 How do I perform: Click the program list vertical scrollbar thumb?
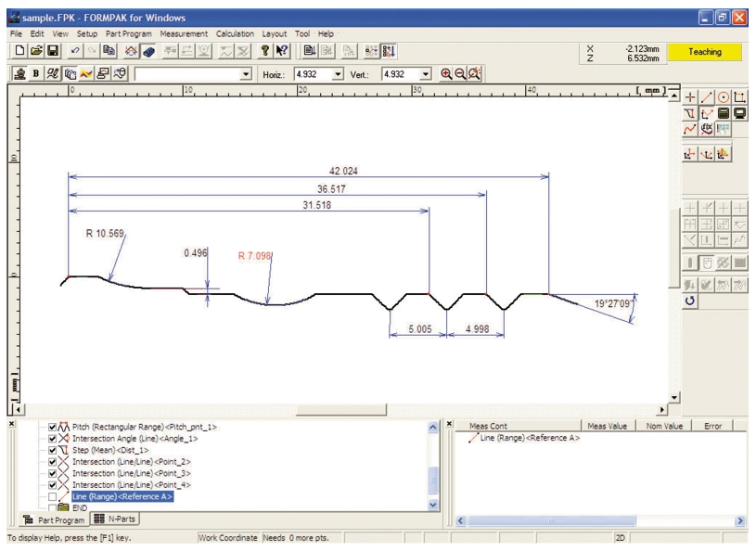click(x=431, y=481)
